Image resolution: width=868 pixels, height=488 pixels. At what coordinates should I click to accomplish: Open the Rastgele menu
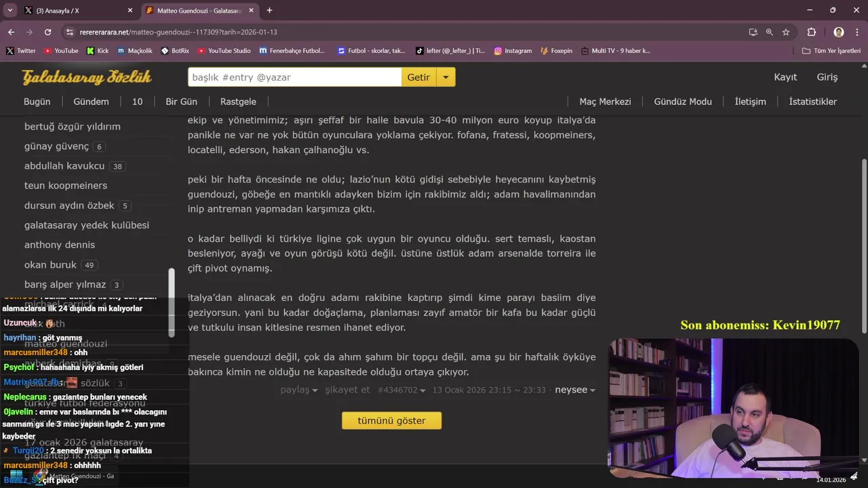click(238, 102)
